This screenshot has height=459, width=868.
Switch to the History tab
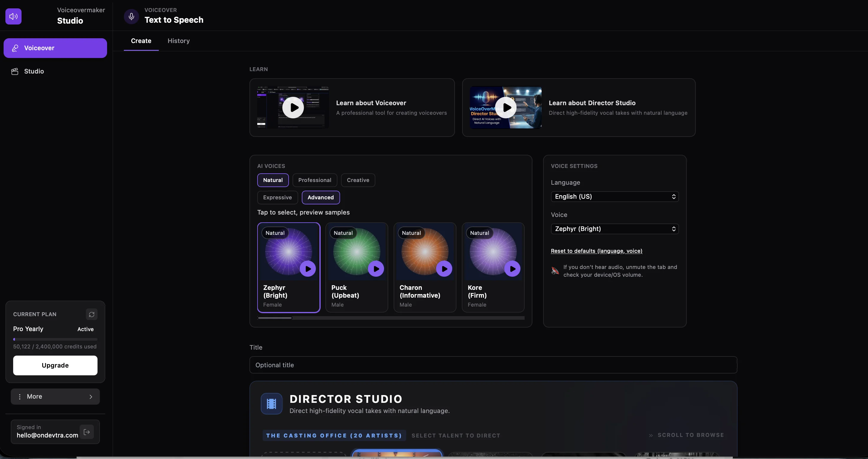(x=179, y=41)
